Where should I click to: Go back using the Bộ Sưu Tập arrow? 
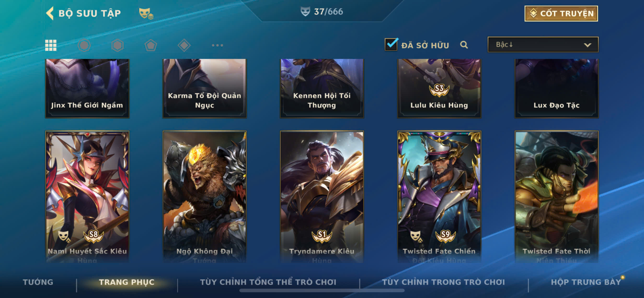click(x=50, y=13)
